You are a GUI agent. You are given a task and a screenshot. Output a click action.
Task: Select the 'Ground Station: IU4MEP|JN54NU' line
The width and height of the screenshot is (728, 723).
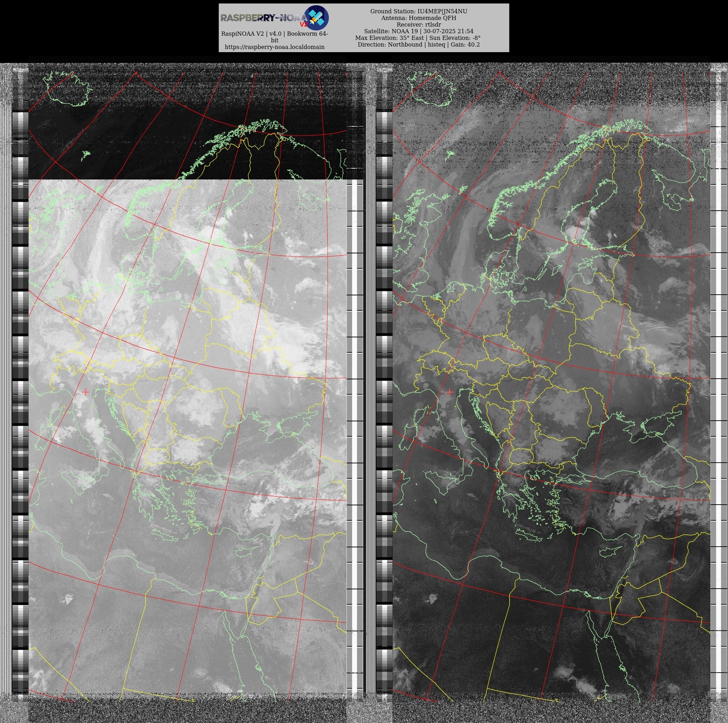coord(419,11)
